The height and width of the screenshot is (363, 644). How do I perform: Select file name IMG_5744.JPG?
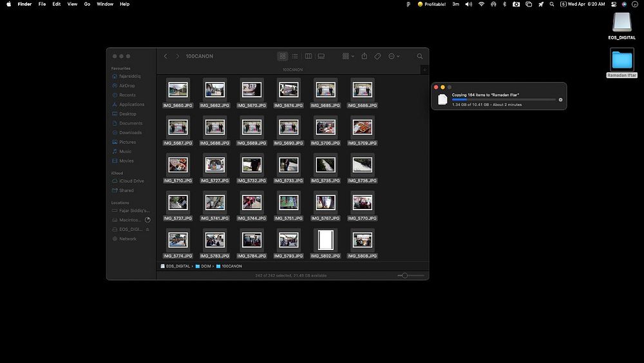coord(251,219)
